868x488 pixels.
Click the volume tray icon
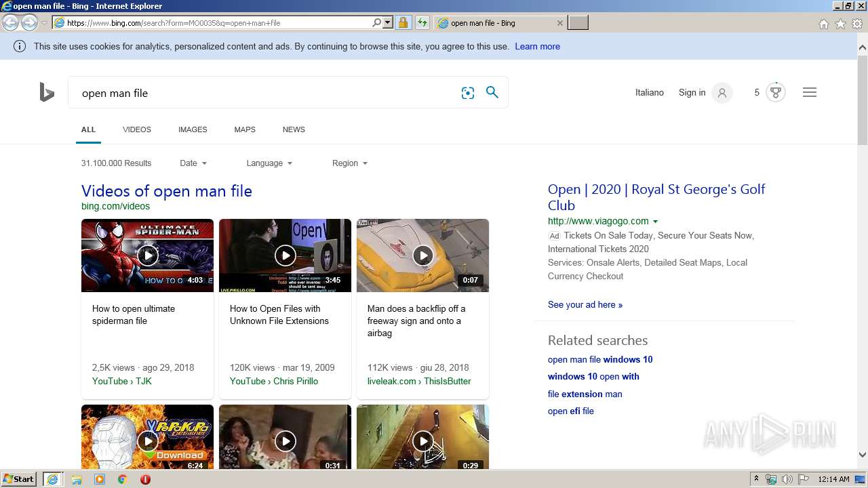787,479
